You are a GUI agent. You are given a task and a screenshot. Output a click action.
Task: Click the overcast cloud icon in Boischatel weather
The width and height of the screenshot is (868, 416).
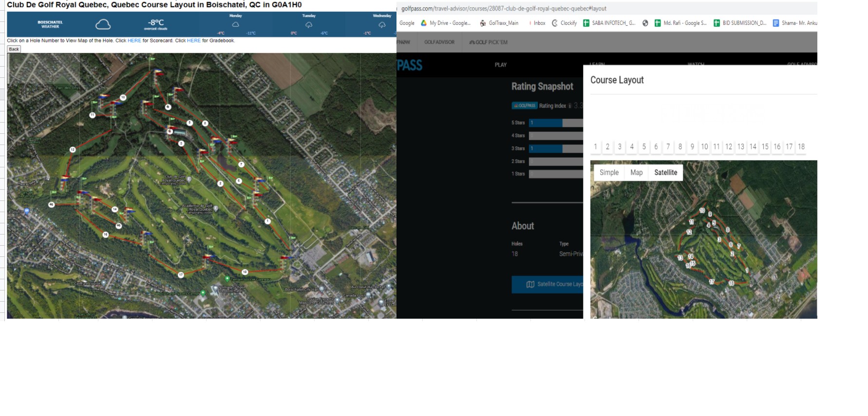pos(103,24)
